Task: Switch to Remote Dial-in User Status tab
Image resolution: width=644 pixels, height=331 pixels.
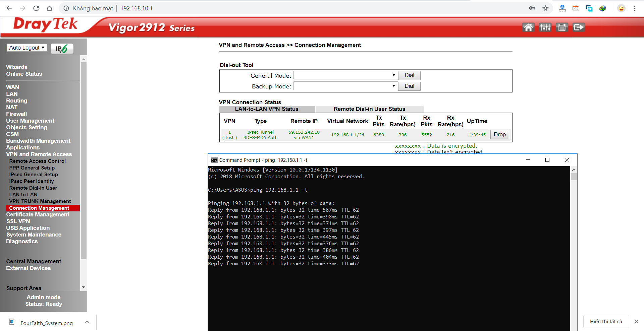Action: point(369,109)
